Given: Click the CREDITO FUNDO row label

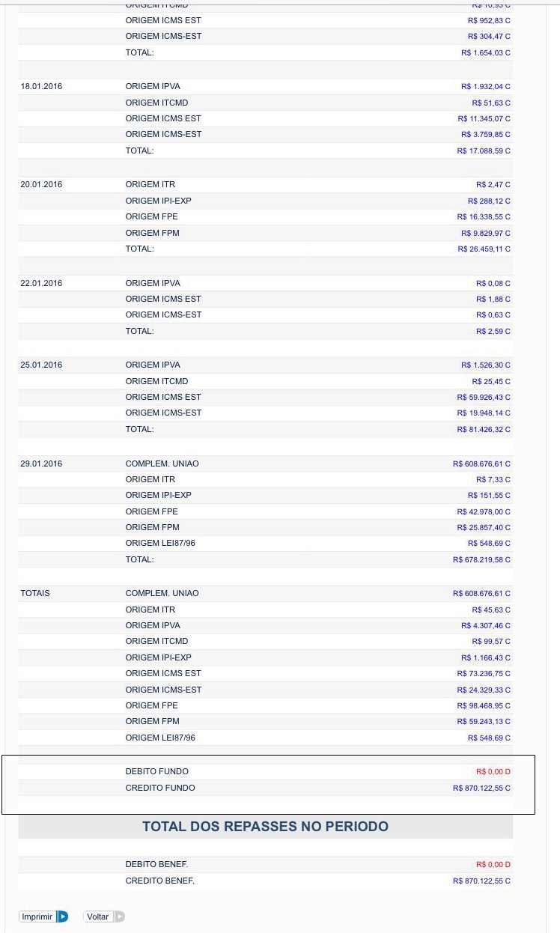Looking at the screenshot, I should click(160, 788).
